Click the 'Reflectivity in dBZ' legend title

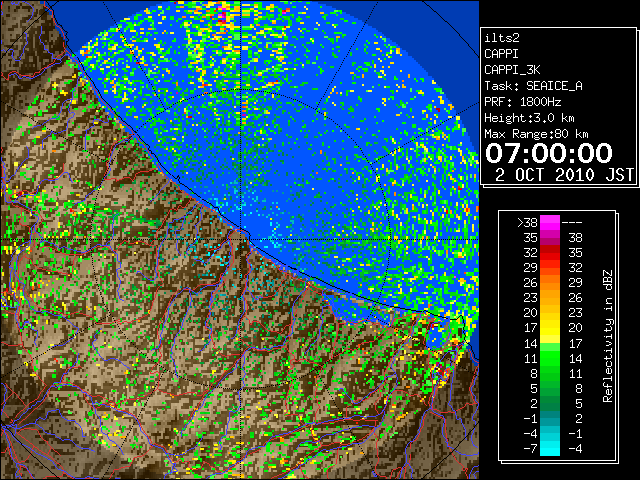click(608, 336)
